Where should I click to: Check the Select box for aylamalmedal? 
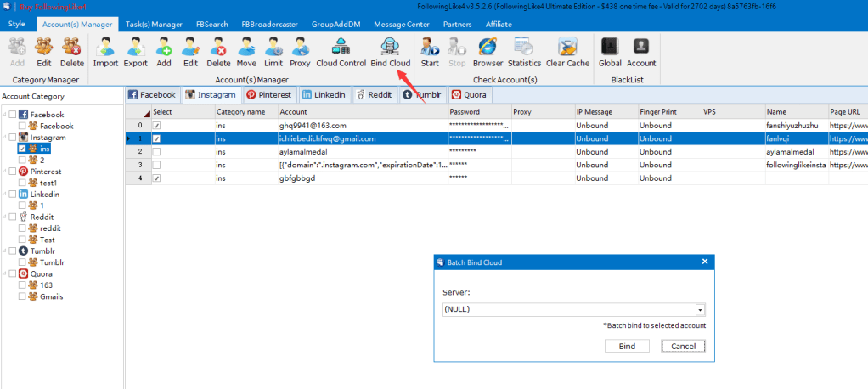click(x=156, y=151)
